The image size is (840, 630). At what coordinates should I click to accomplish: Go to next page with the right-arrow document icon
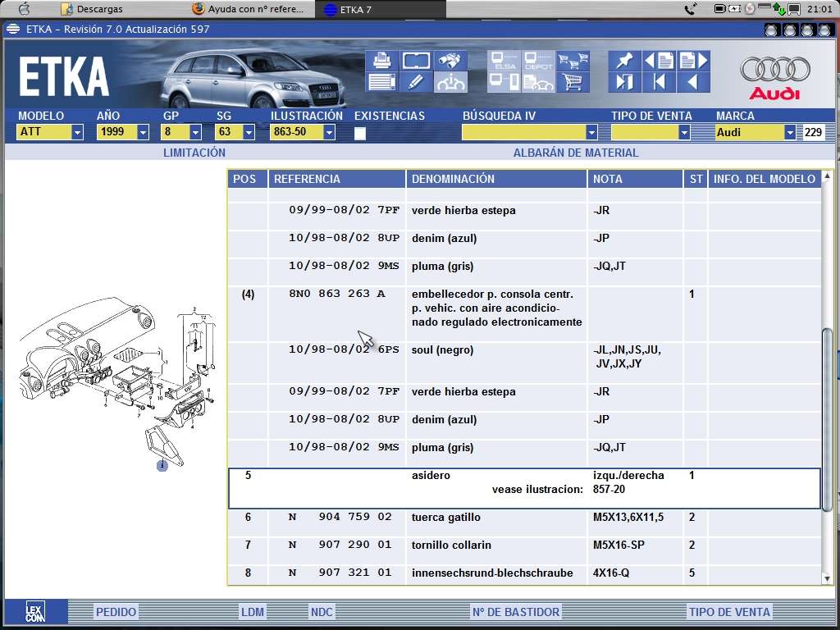694,61
